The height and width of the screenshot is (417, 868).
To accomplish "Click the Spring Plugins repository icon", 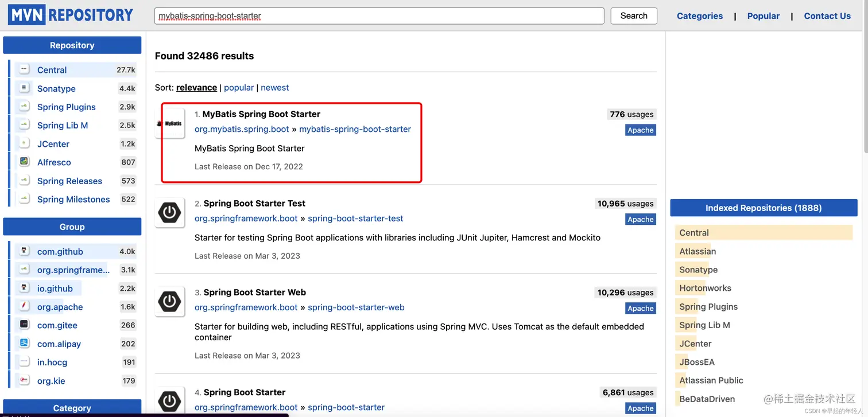I will [x=24, y=106].
